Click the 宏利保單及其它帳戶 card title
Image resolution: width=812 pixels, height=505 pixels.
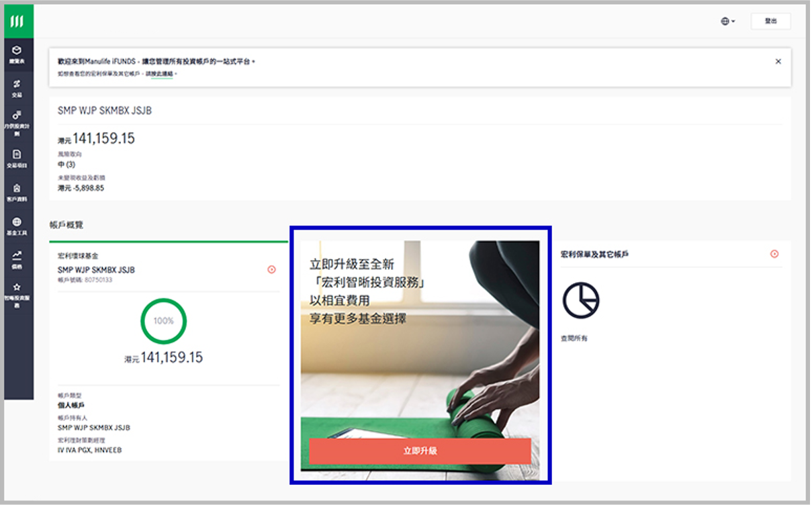(594, 255)
